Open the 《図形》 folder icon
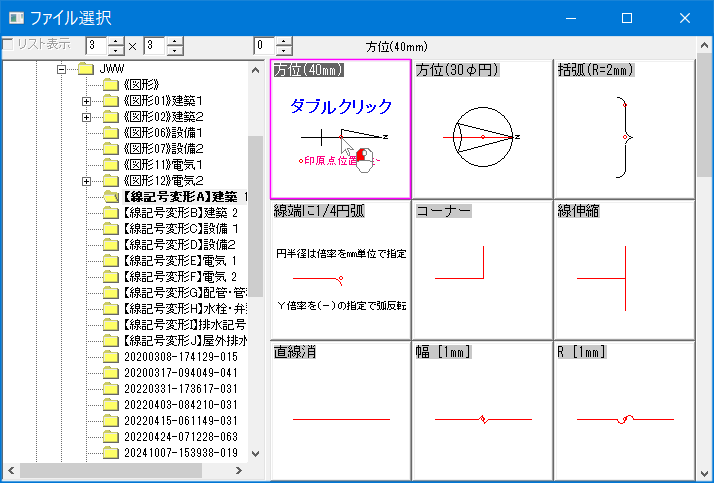Viewport: 714px width, 483px height. tap(111, 85)
